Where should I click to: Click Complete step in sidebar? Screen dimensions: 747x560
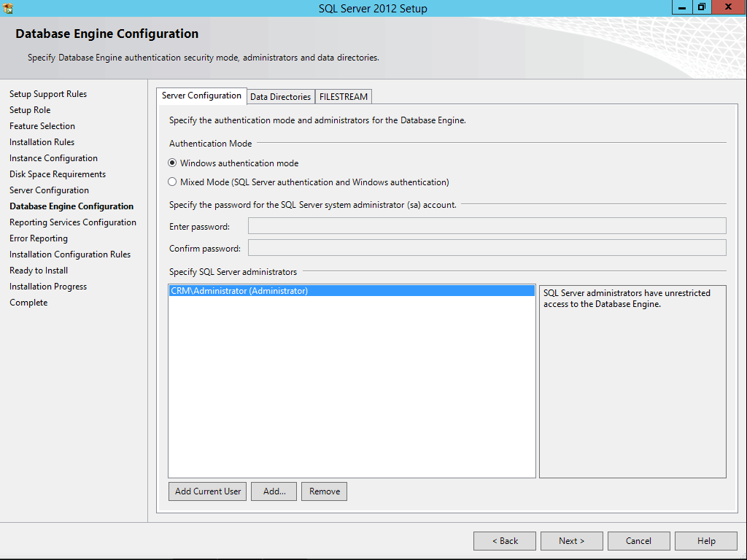point(28,303)
